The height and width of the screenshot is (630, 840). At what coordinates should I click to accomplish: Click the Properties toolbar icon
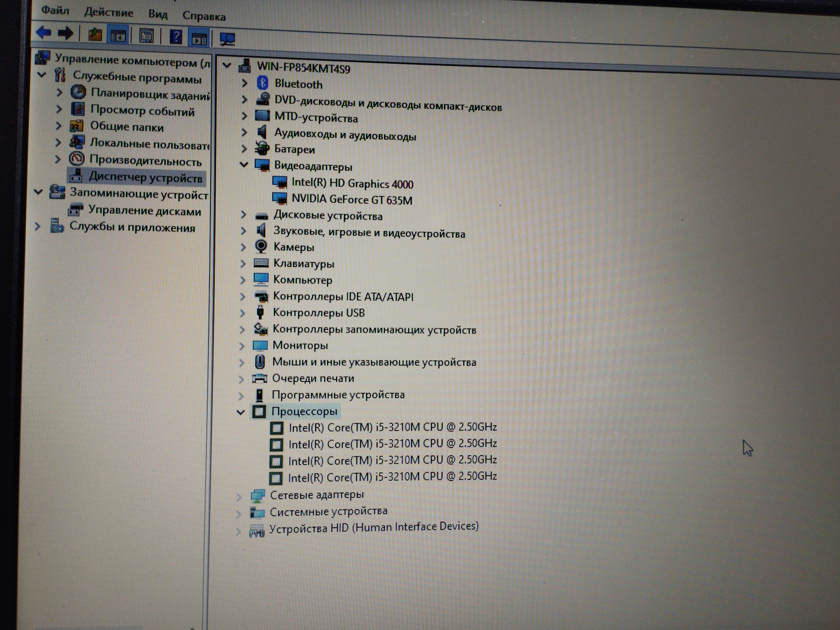pos(146,36)
